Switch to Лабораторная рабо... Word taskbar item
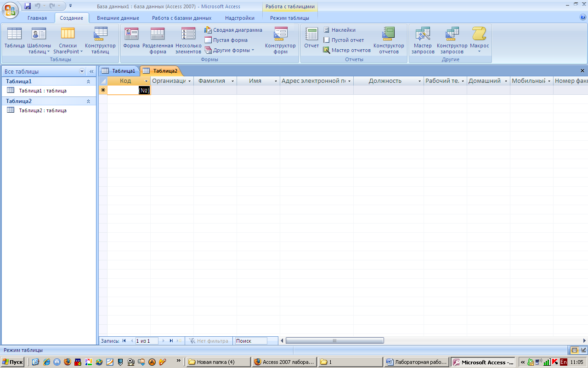 tap(417, 362)
